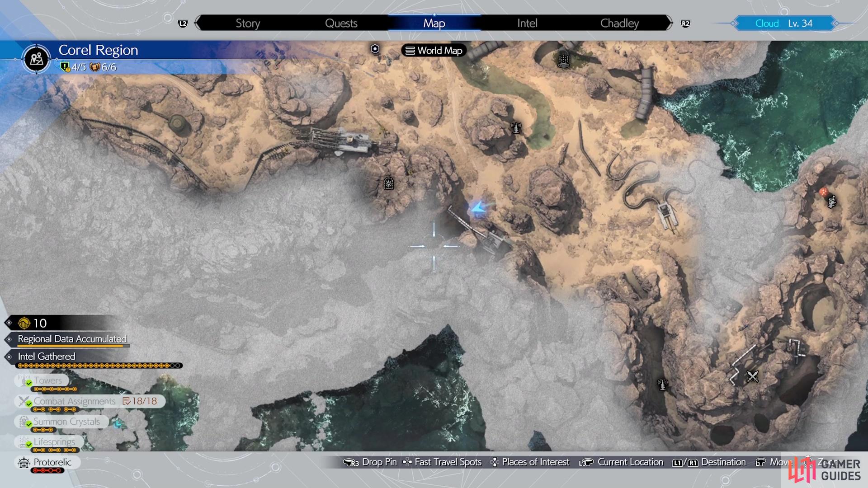Screen dimensions: 868x488
Task: Click the Combat Assignments swords icon
Action: point(24,401)
